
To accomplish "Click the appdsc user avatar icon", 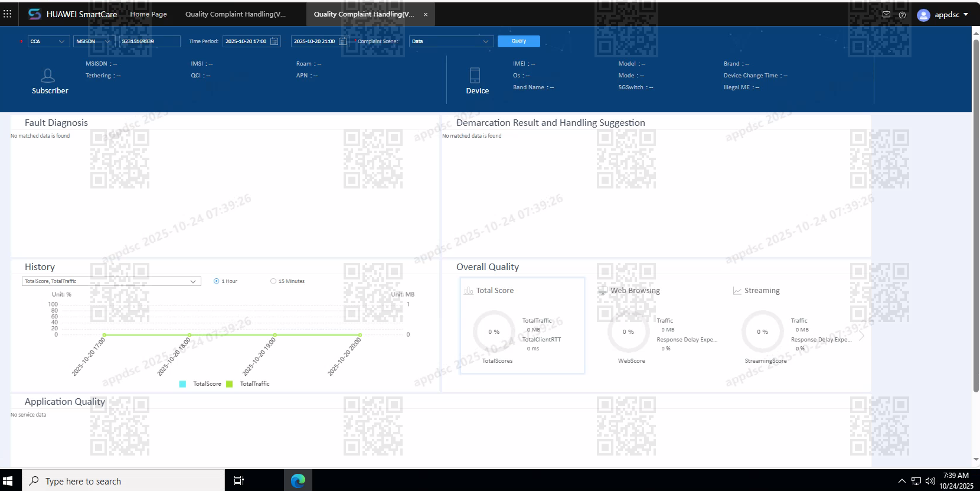I will 924,15.
